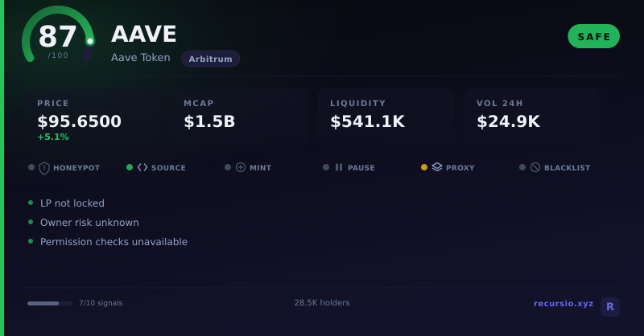This screenshot has height=336, width=644.
Task: Click the purple R logo badge
Action: click(610, 307)
